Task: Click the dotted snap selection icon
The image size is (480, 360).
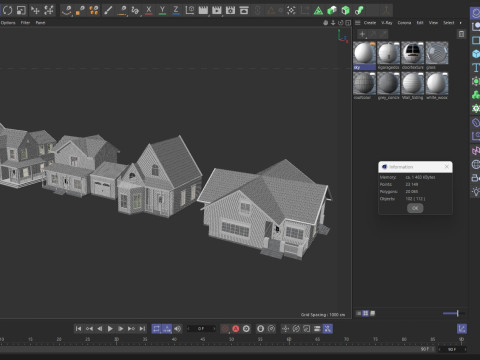Action: (291, 10)
